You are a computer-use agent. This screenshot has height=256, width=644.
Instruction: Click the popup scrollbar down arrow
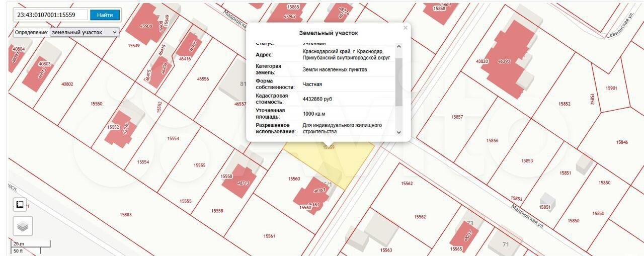click(399, 132)
